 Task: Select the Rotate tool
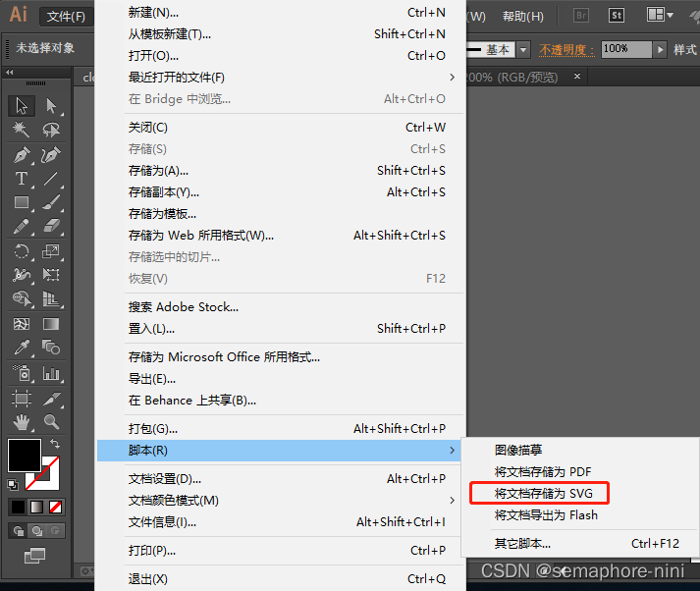click(22, 251)
